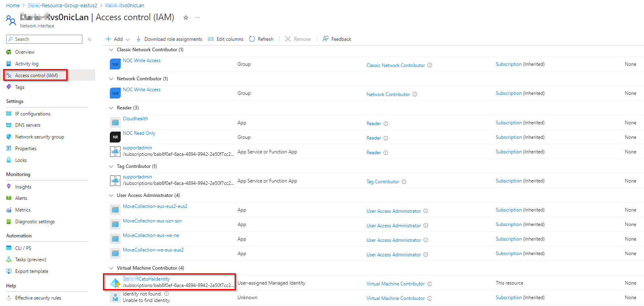
Task: Collapse the Network Contributor (1) group
Action: [111, 79]
